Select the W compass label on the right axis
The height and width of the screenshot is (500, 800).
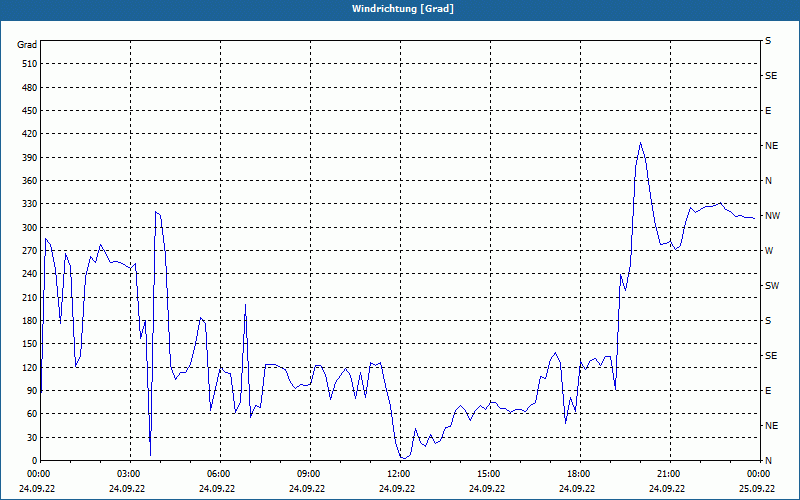[x=769, y=251]
